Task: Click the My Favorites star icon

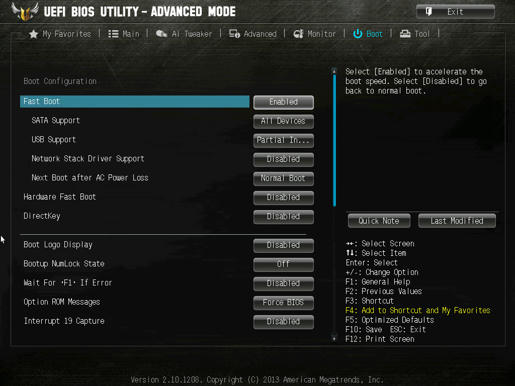Action: [x=33, y=34]
